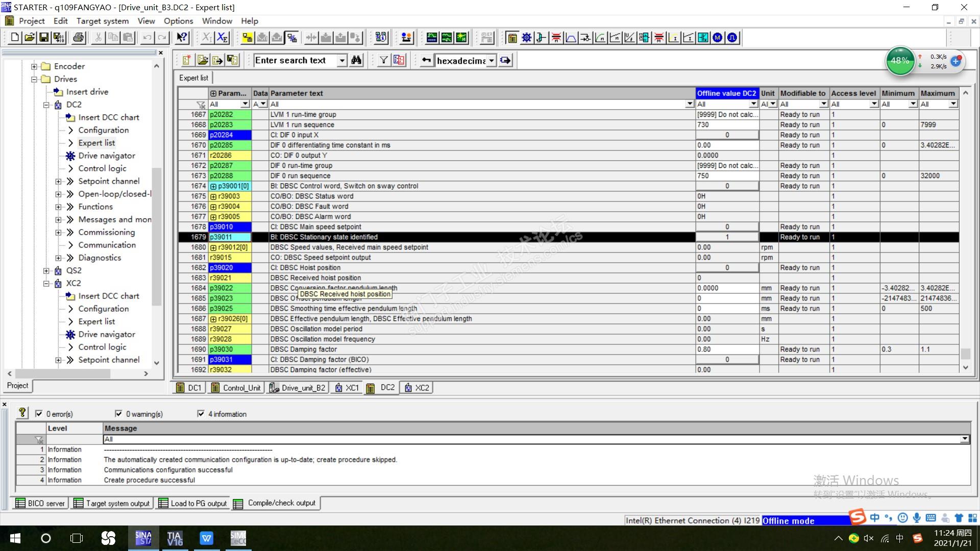Select the Load to PG output tab

(193, 503)
